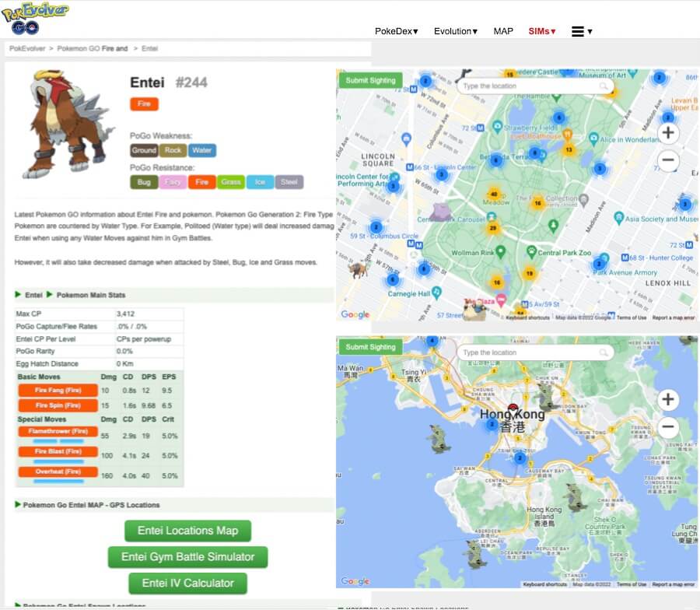Select the Pokeball marker above Hong Kong label
This screenshot has width=700, height=610.
[x=513, y=408]
